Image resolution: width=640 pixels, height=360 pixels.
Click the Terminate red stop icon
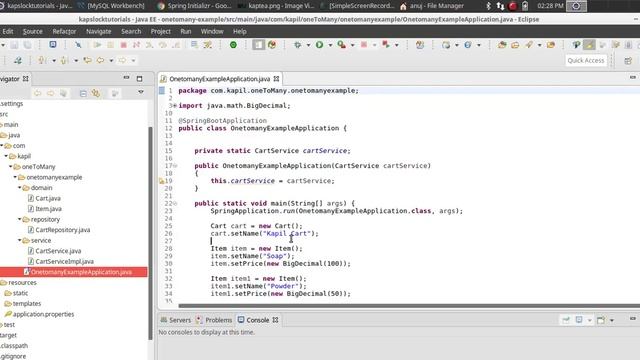pyautogui.click(x=124, y=45)
